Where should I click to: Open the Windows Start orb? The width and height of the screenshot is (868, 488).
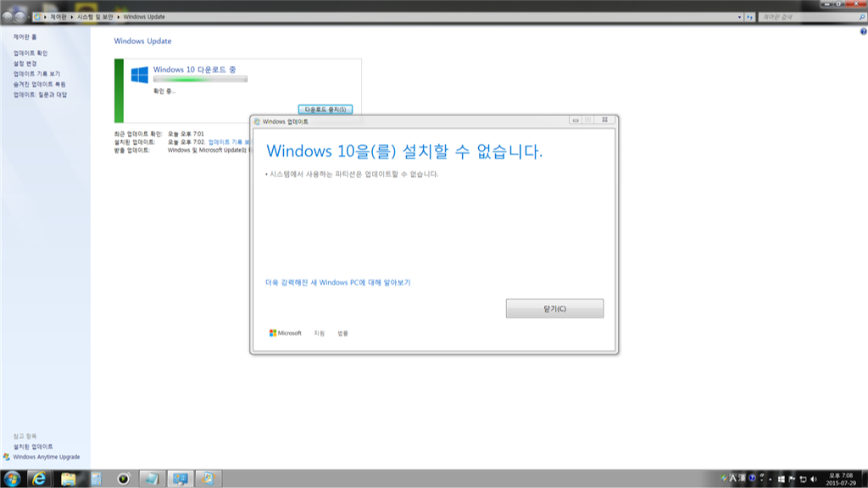click(x=12, y=479)
